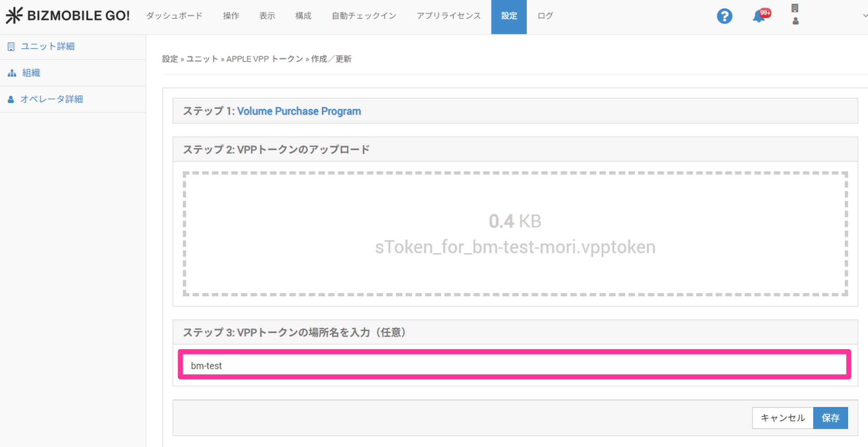Click the オペレータ詳細 person icon
Viewport: 868px width, 447px height.
click(11, 99)
